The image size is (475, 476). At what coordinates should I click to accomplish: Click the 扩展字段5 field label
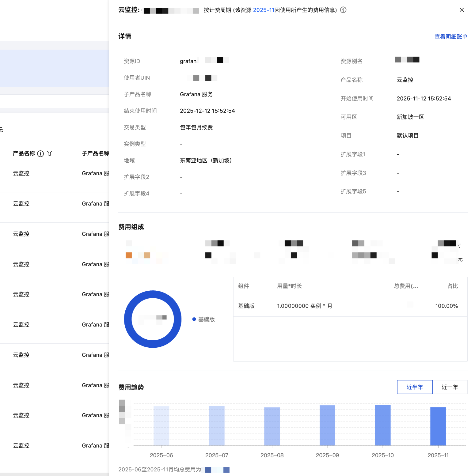pos(353,191)
